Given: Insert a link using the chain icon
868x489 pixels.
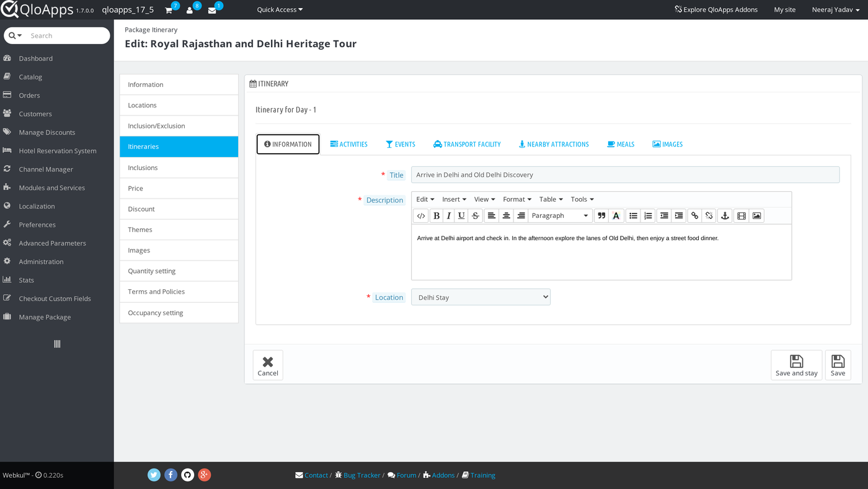Looking at the screenshot, I should (694, 215).
